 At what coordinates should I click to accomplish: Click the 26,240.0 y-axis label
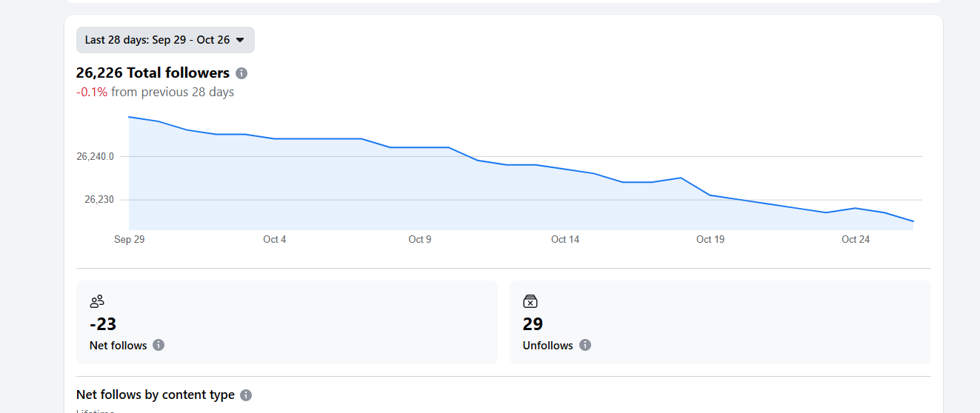click(95, 157)
